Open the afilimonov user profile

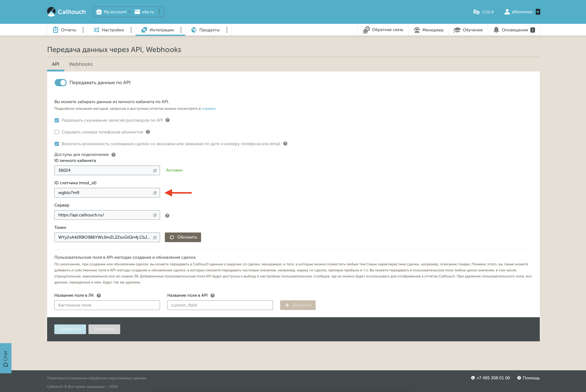[518, 12]
